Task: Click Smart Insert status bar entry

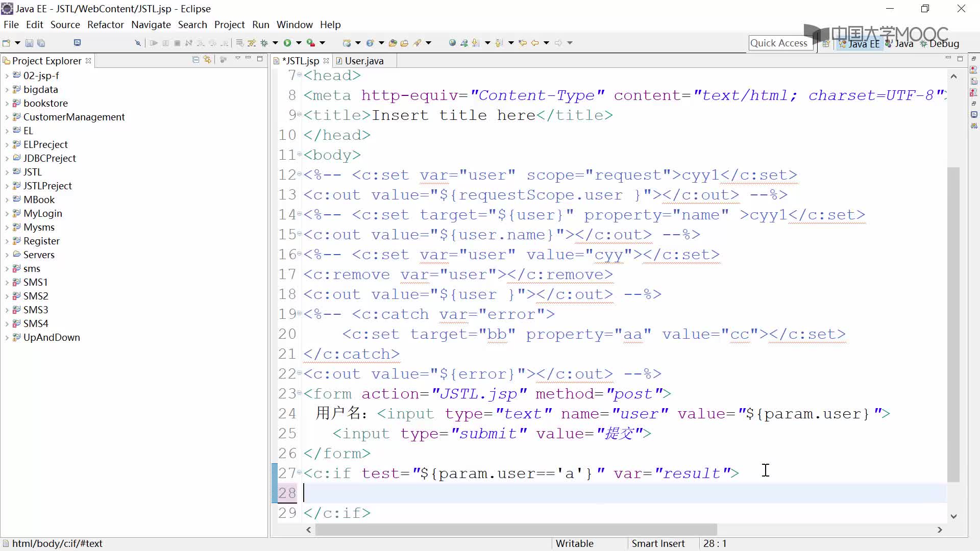Action: tap(658, 543)
